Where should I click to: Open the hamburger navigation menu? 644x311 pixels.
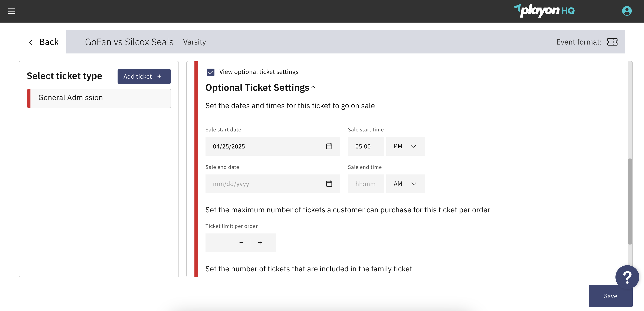[x=11, y=11]
